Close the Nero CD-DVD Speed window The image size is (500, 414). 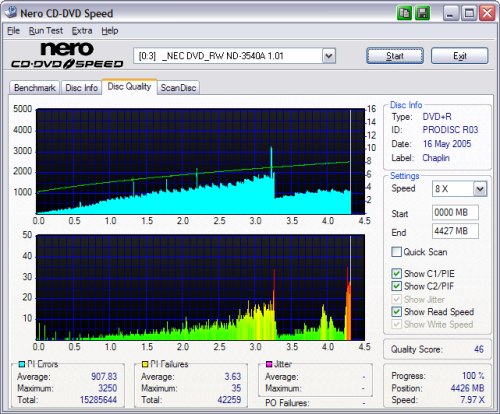(487, 13)
